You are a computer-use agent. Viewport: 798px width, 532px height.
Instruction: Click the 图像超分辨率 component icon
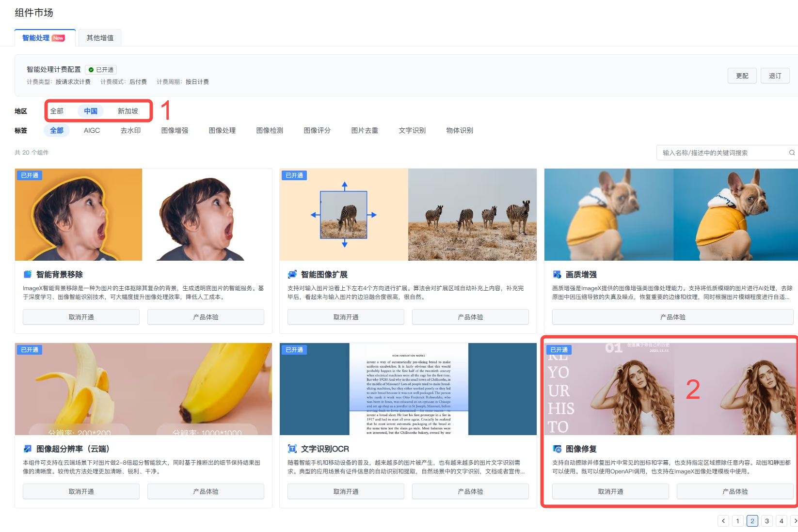click(28, 449)
